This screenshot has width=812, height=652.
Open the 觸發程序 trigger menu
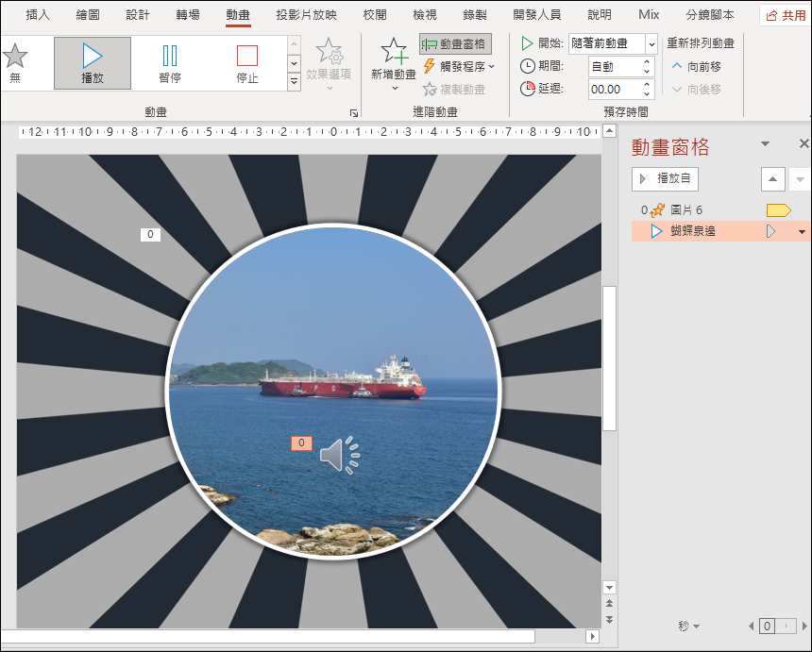[459, 66]
